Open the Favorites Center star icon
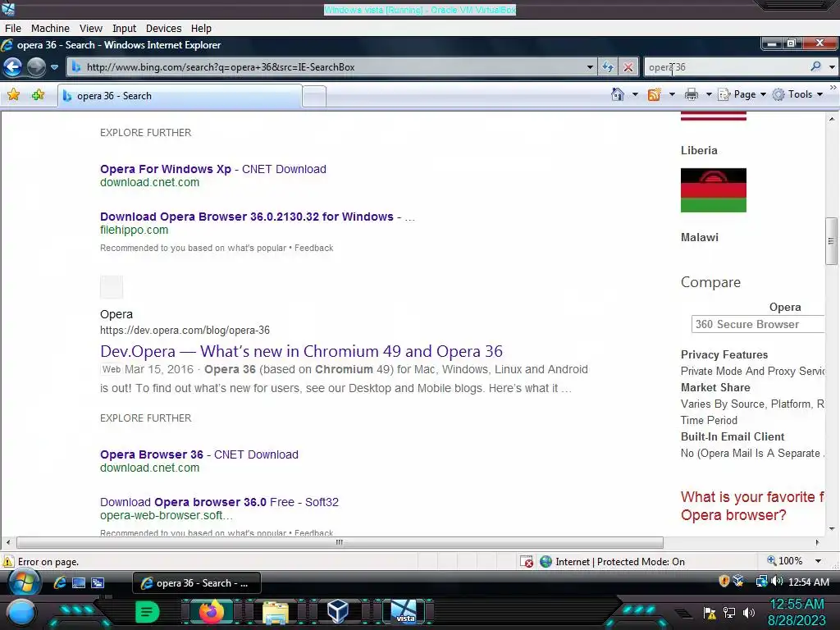This screenshot has width=840, height=630. 13,95
